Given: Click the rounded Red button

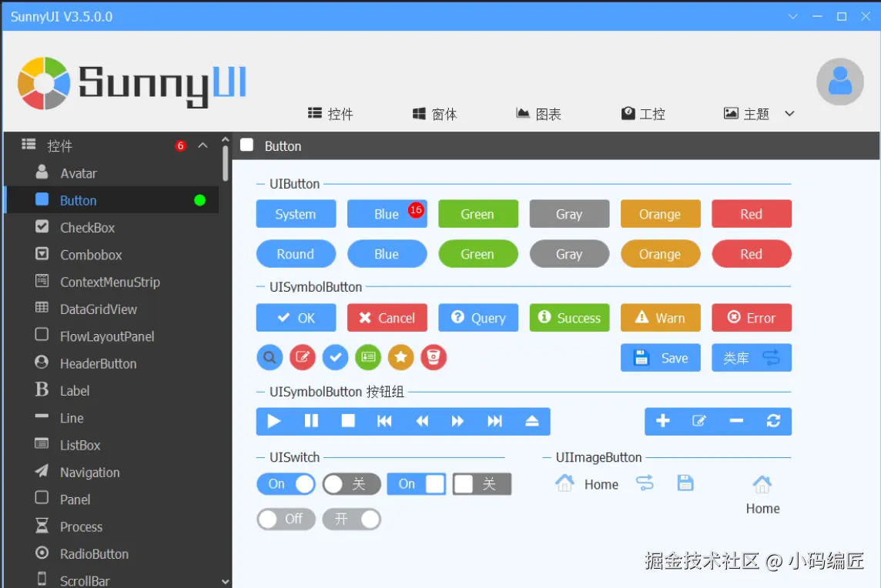Looking at the screenshot, I should pyautogui.click(x=752, y=254).
